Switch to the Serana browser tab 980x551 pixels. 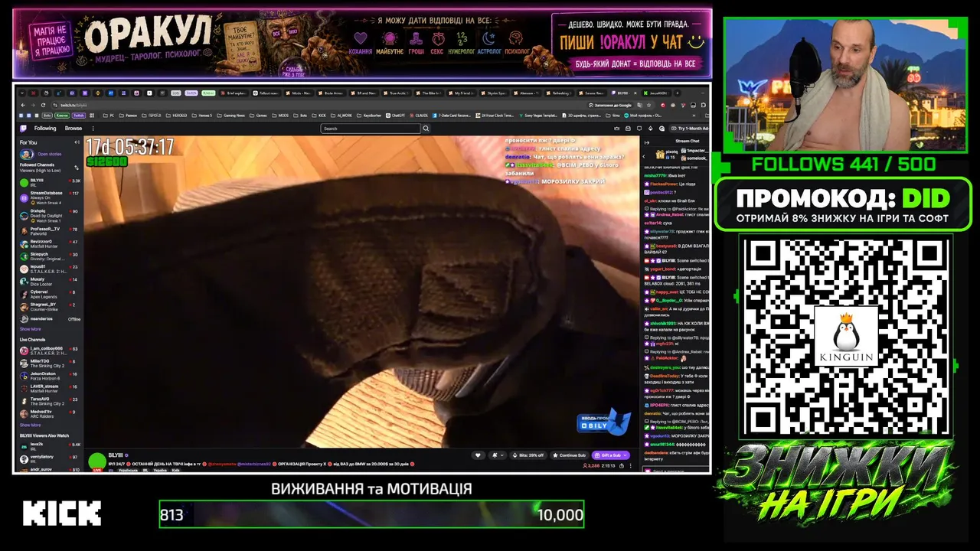click(593, 93)
